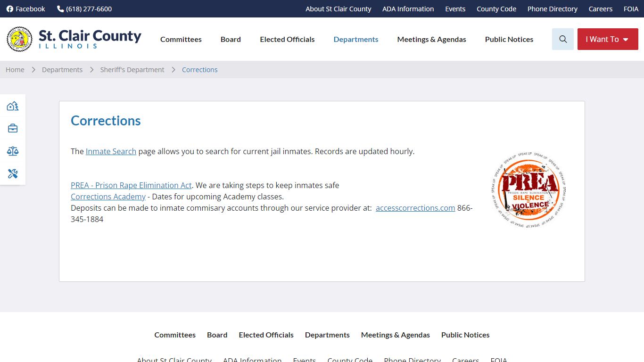Go to Sheriff's Department breadcrumb
Viewport: 644px width, 362px height.
[132, 69]
